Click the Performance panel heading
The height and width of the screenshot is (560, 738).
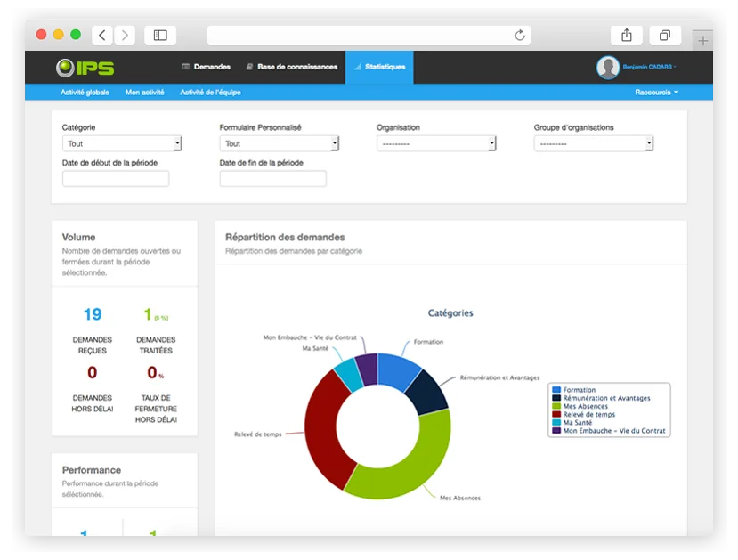[x=92, y=470]
